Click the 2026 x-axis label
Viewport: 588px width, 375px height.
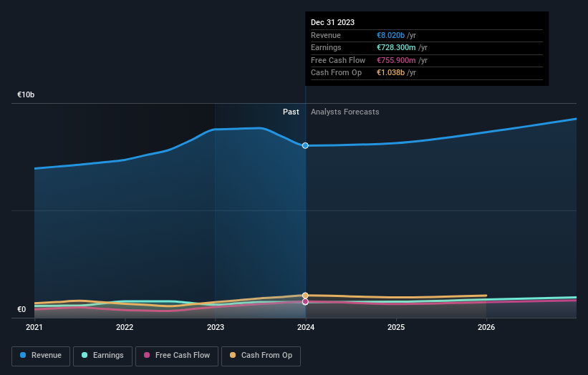[x=486, y=328]
